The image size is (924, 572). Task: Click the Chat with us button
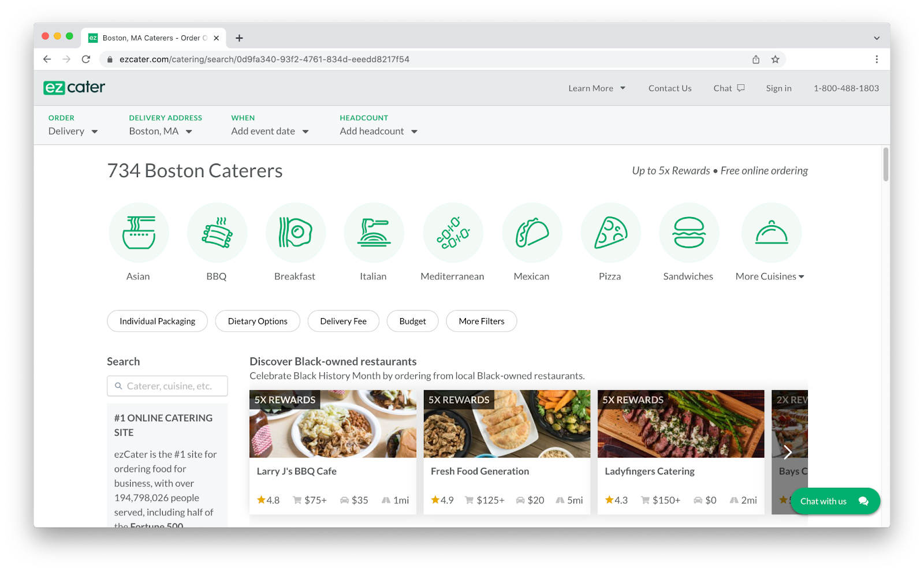(x=835, y=501)
